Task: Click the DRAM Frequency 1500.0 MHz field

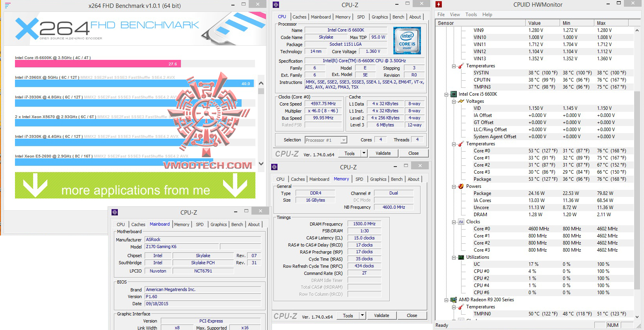Action: [364, 224]
